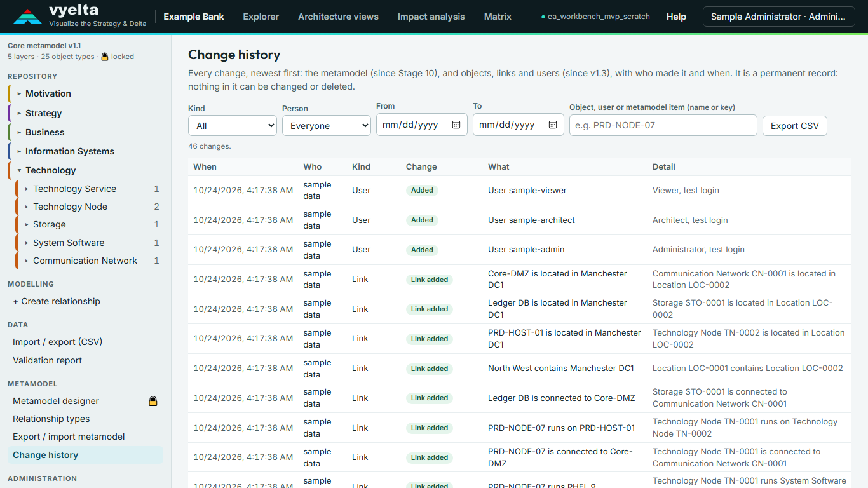Viewport: 868px width, 488px height.
Task: Click the To date input field
Action: point(519,125)
